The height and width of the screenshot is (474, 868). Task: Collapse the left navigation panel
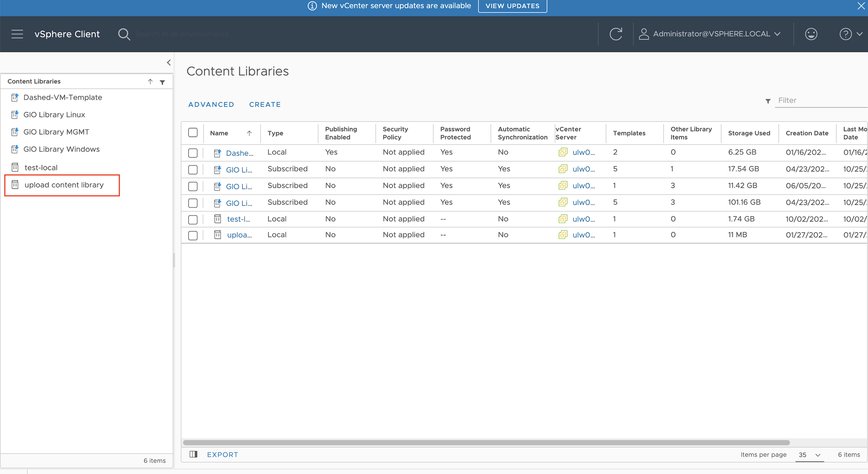click(169, 62)
